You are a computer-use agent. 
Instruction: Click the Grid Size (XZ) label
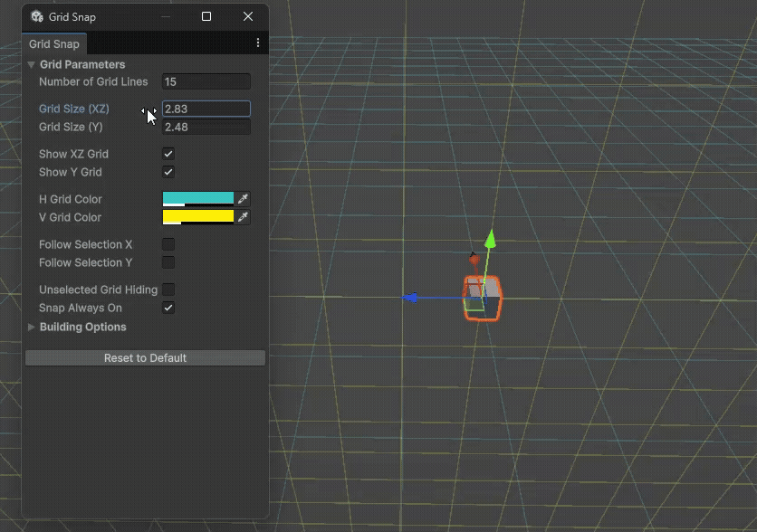coord(74,109)
